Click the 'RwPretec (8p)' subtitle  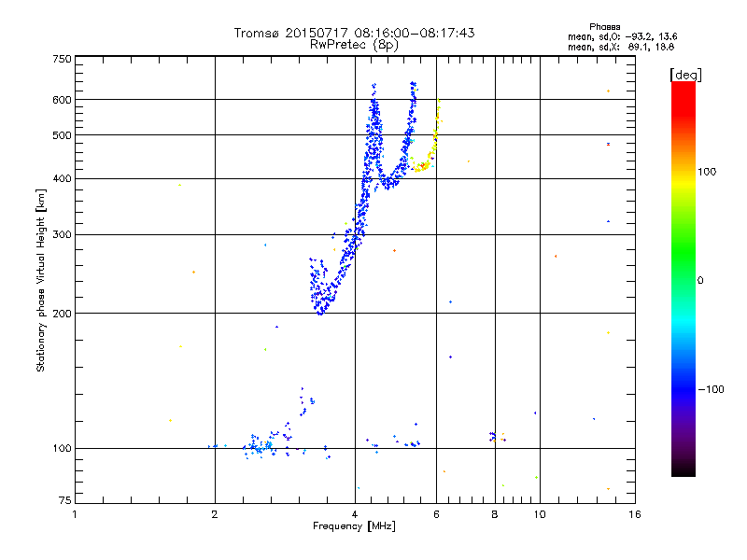[x=354, y=45]
